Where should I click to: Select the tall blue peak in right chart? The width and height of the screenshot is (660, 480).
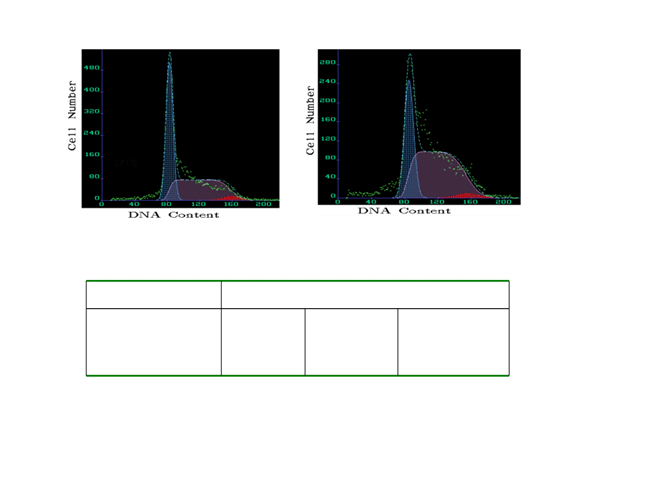point(409,120)
